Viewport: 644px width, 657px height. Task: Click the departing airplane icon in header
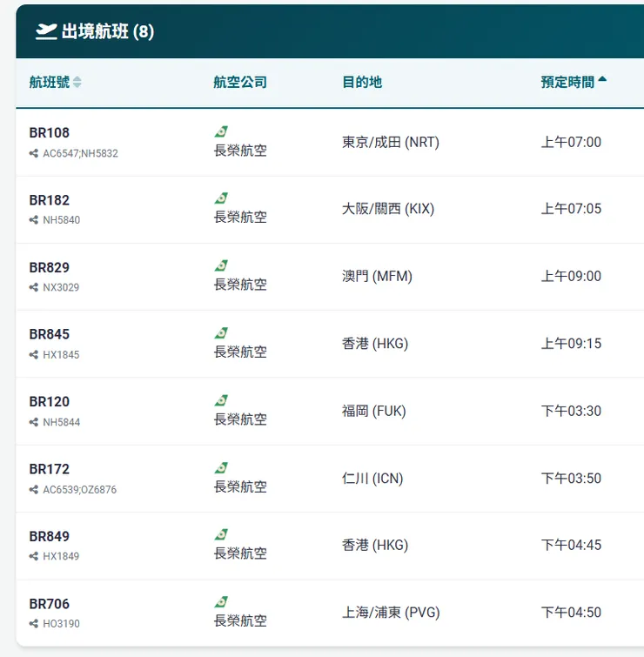tap(46, 31)
